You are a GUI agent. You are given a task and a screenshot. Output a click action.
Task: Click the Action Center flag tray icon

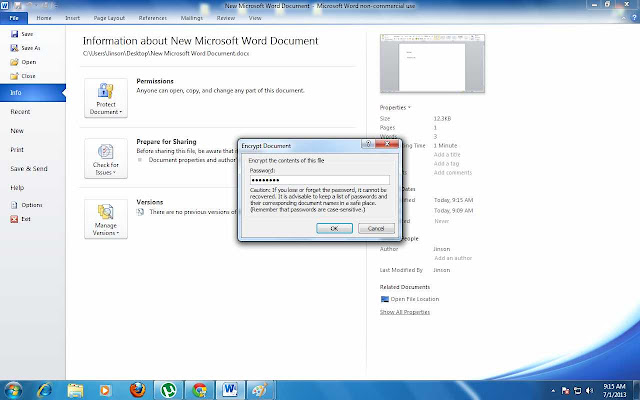click(x=565, y=391)
